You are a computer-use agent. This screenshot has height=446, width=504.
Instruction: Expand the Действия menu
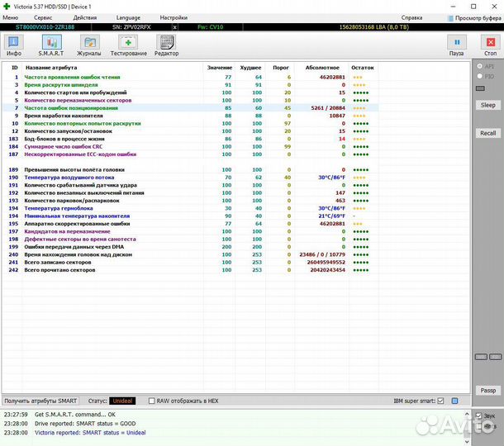point(84,17)
